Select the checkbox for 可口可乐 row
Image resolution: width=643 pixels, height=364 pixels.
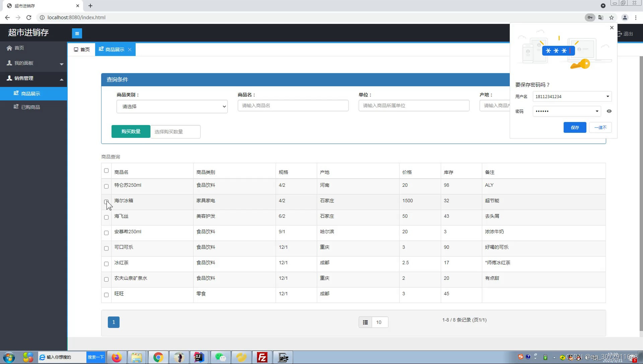click(x=106, y=248)
